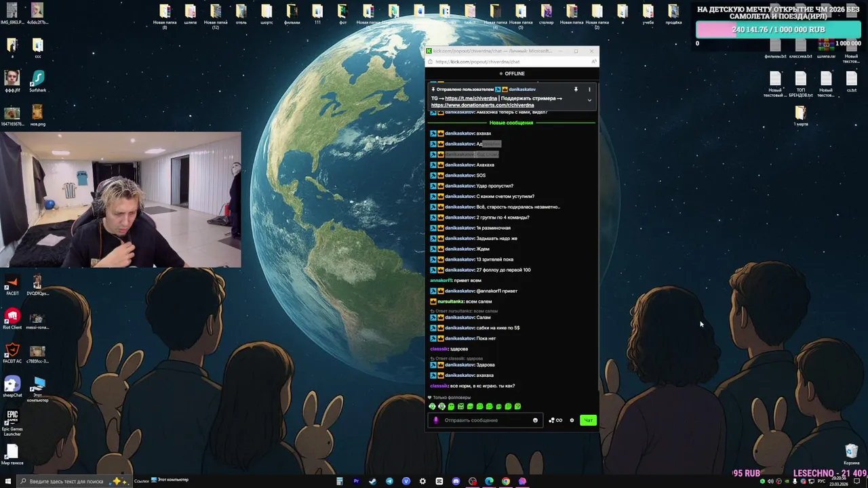Open FACEIT AC desktop shortcut

pyautogui.click(x=12, y=352)
